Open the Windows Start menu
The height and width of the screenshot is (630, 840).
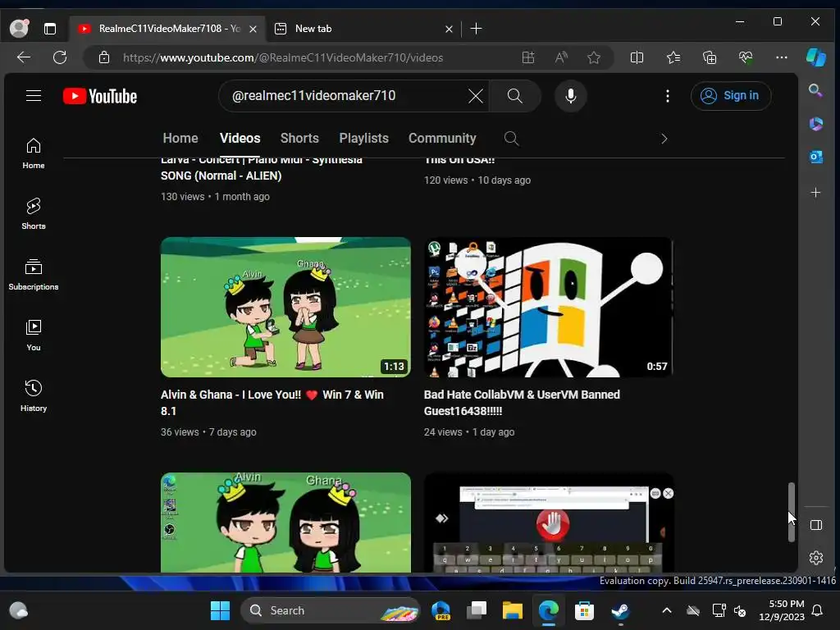pos(220,610)
